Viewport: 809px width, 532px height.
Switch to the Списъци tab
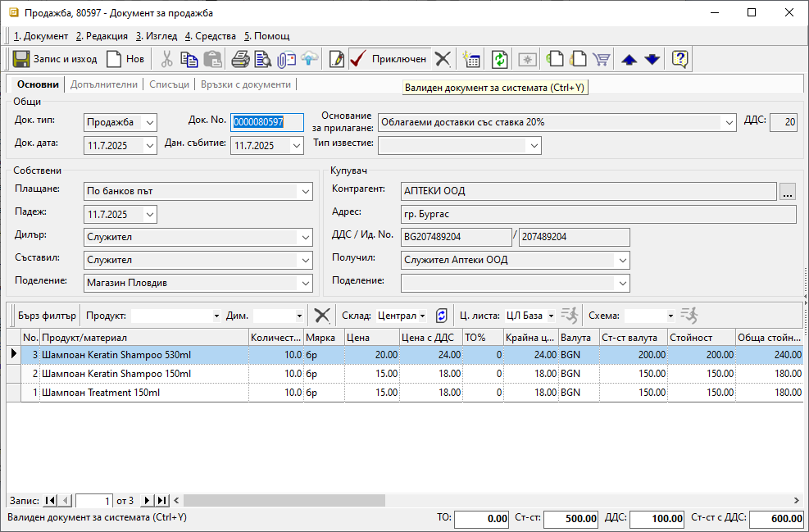coord(169,84)
